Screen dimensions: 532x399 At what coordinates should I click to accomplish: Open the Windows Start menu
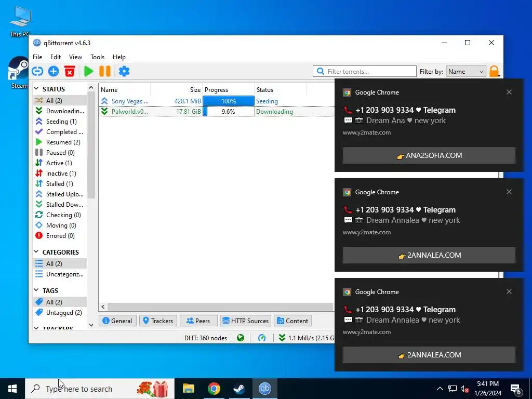click(x=12, y=389)
